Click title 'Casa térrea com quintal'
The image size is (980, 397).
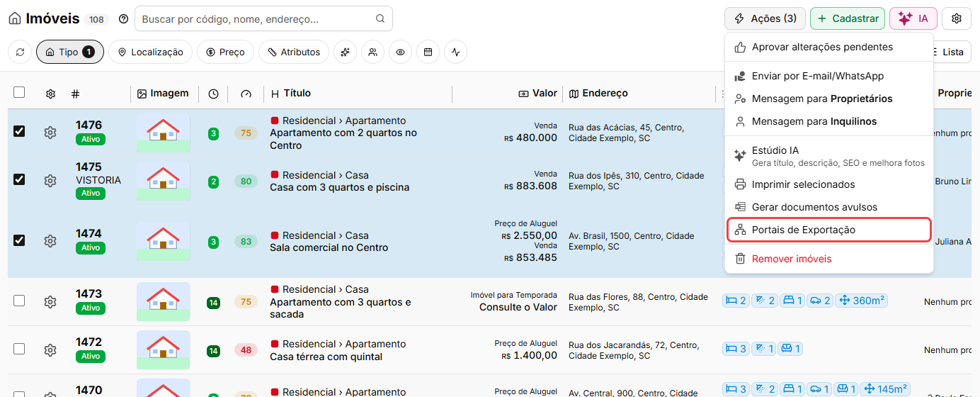326,357
